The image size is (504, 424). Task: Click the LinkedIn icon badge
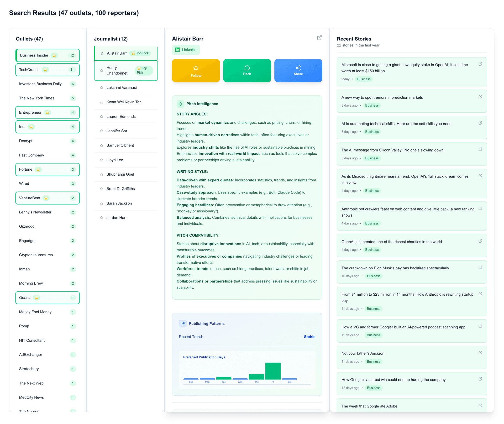point(178,50)
